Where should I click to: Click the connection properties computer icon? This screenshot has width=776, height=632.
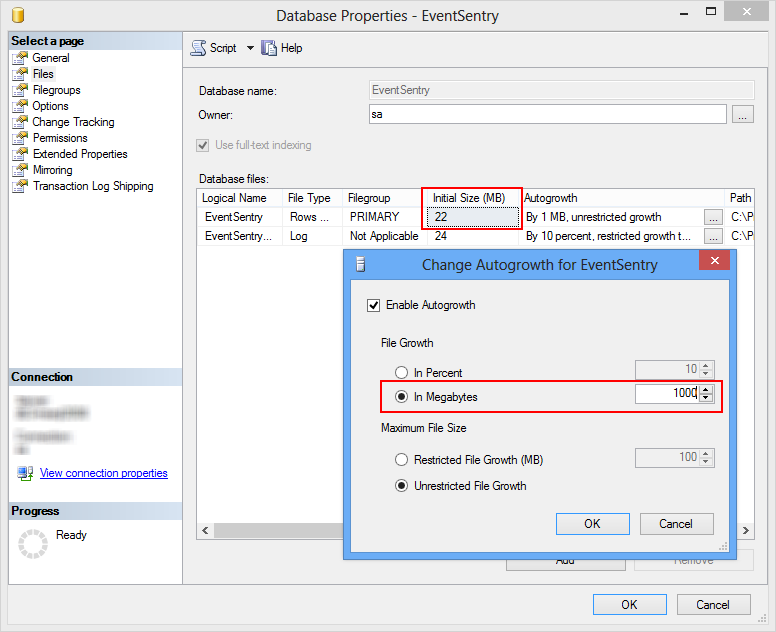pos(25,473)
